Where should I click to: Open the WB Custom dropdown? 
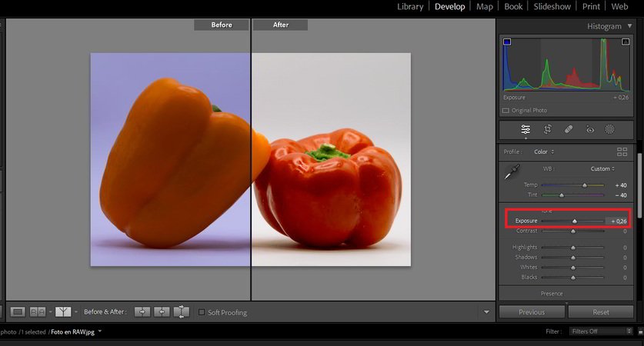[602, 168]
